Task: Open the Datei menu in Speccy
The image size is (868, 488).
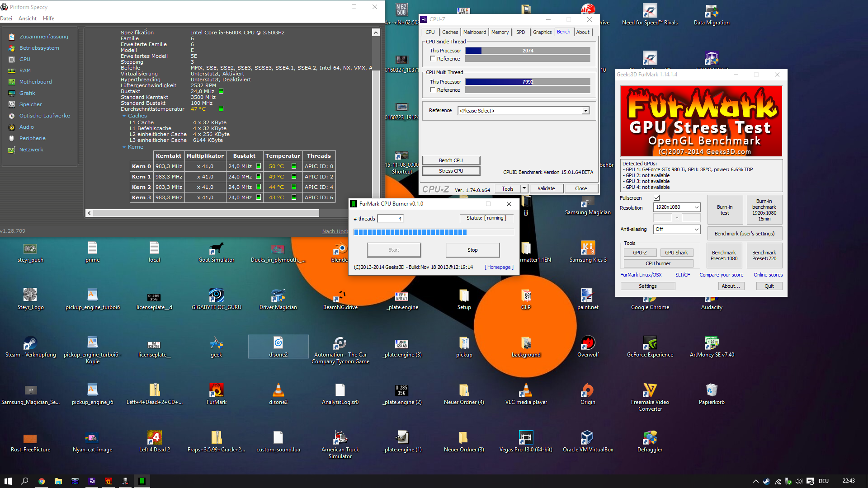Action: tap(6, 19)
